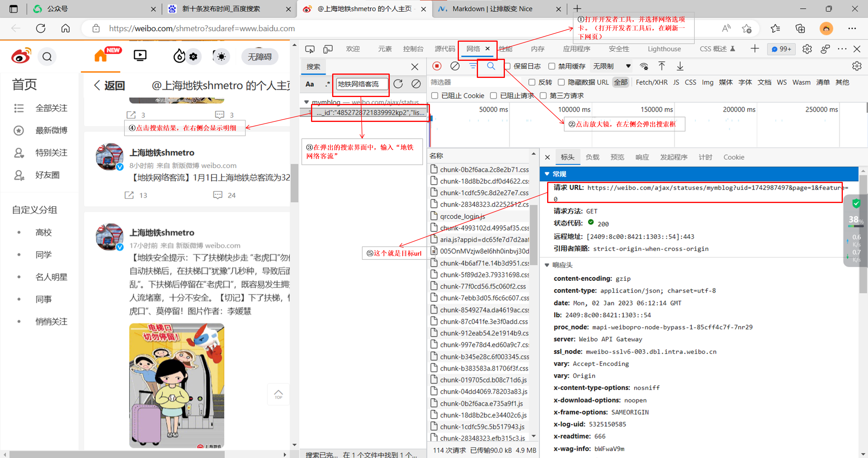This screenshot has width=868, height=458.
Task: Check the 第三方请求 checkbox
Action: tap(543, 96)
